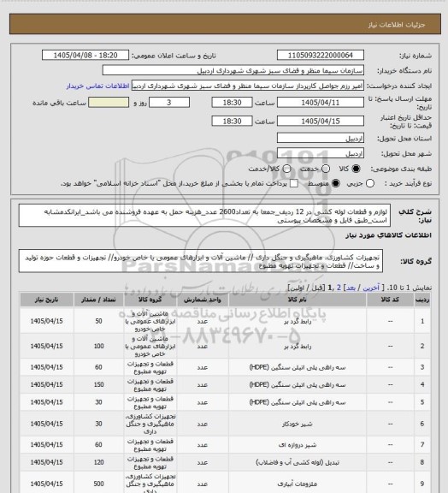Click the need number field 1105093222000064

(321, 56)
